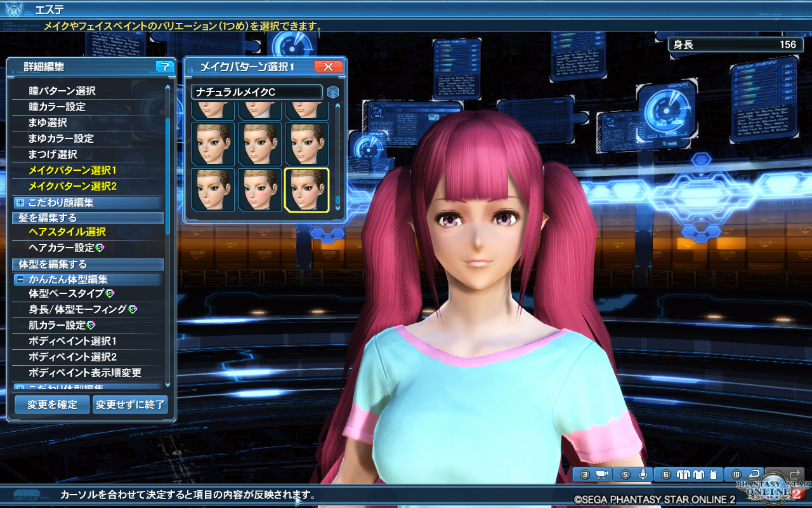Screen dimensions: 812x508
Task: Click the エステ title emblem icon
Action: 13,10
